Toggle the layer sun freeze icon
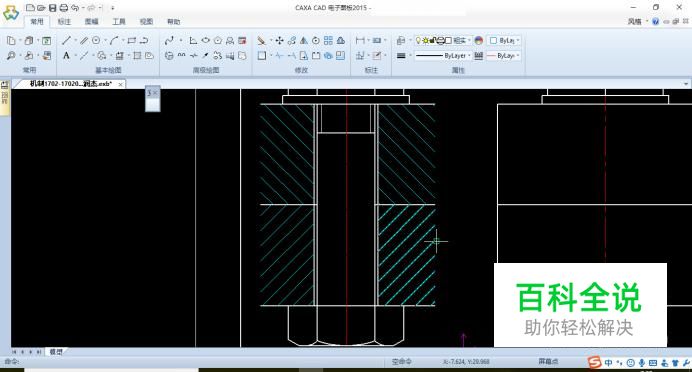This screenshot has width=692, height=372. [x=425, y=41]
